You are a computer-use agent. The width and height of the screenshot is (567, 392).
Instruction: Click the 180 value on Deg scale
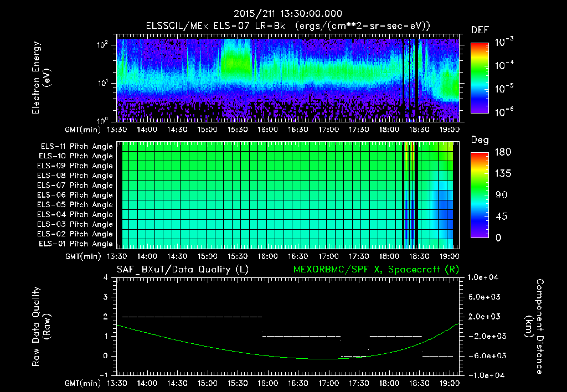pos(503,152)
